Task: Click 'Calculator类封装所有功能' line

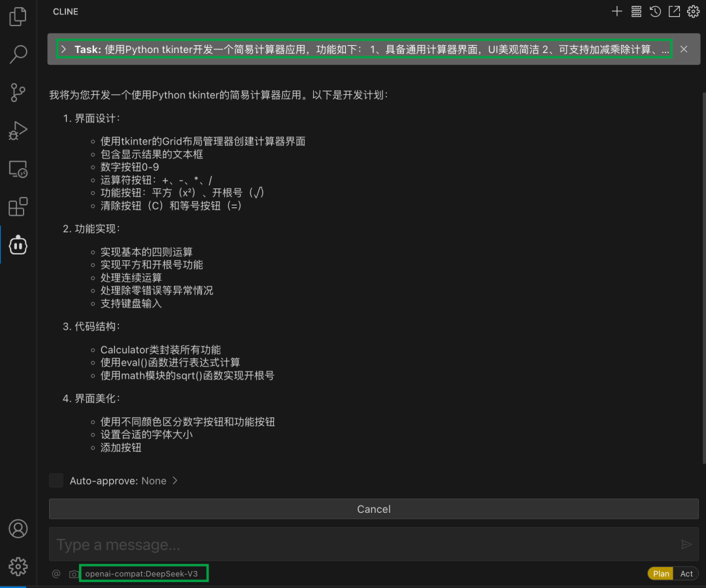Action: point(161,350)
